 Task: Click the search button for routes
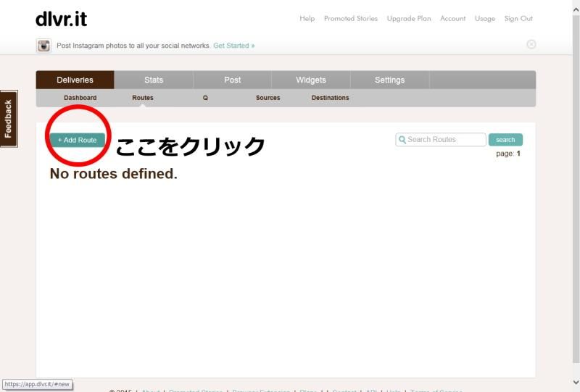[505, 140]
